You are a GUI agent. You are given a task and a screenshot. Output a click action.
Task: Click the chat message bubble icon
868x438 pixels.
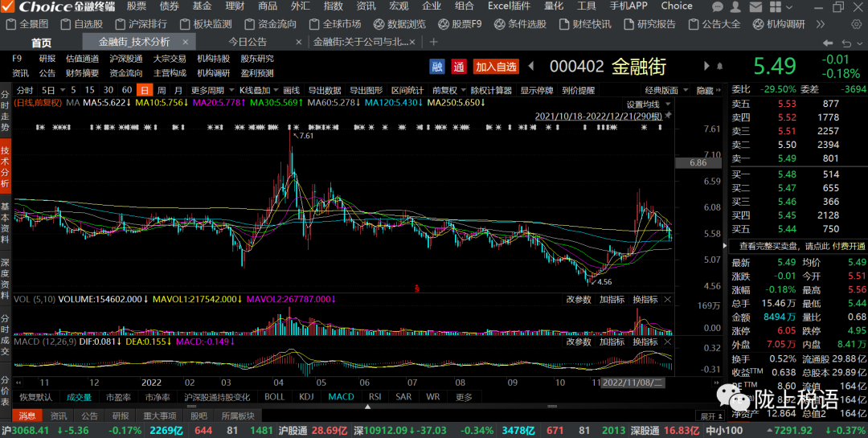pyautogui.click(x=718, y=6)
